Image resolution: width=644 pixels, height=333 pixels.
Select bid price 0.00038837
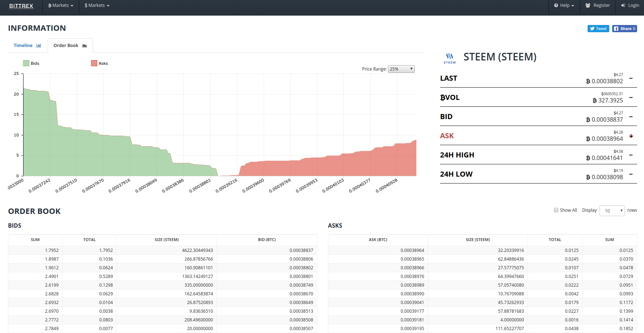301,250
